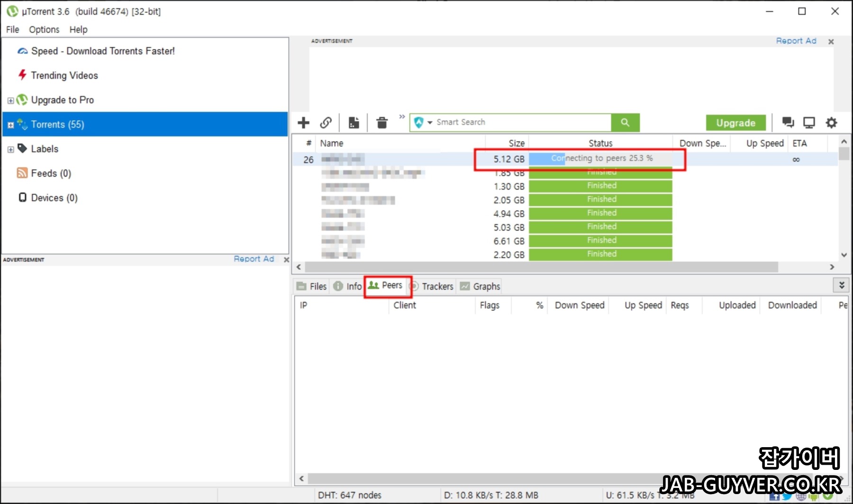Close the sidebar advertisement
853x504 pixels.
point(286,260)
